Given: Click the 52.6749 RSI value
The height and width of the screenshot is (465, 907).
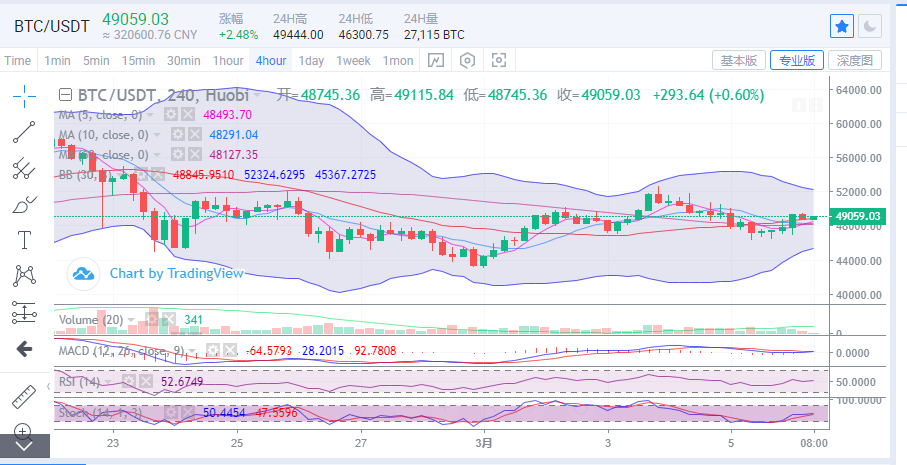Looking at the screenshot, I should [182, 382].
